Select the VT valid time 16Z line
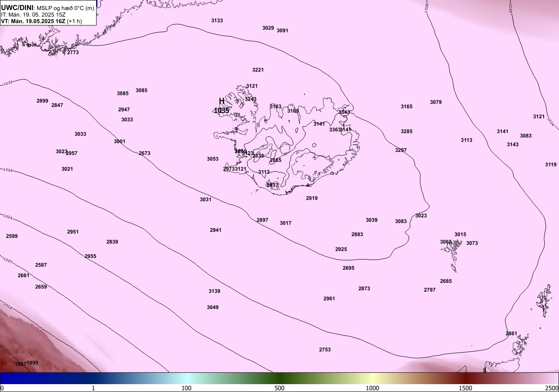559x392 pixels. tap(41, 21)
